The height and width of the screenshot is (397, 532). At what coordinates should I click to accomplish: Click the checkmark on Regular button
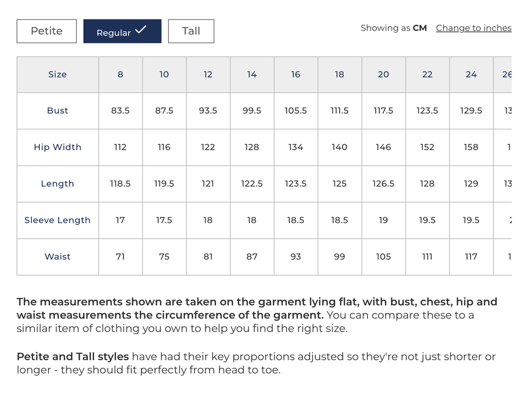(141, 30)
